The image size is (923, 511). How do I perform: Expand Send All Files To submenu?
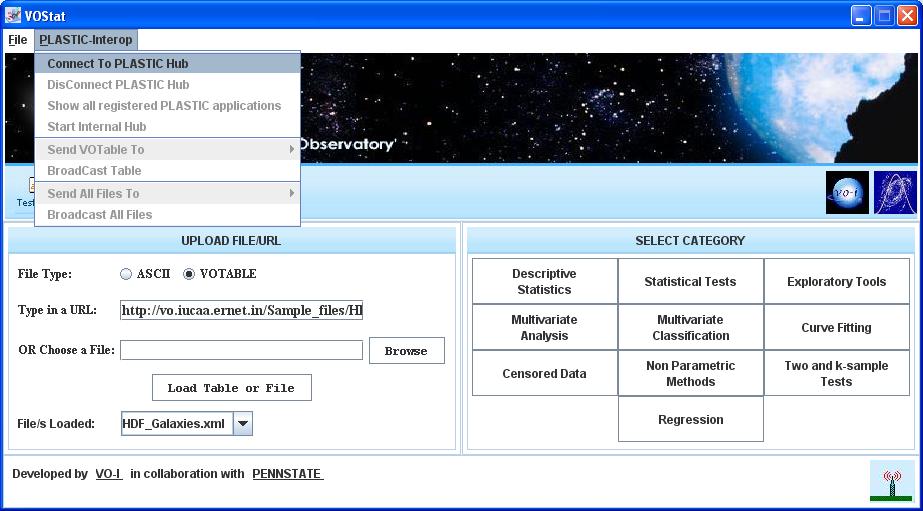point(168,193)
